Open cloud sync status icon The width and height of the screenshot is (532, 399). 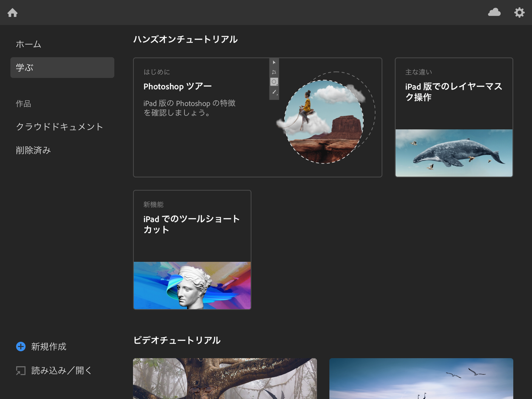[494, 12]
